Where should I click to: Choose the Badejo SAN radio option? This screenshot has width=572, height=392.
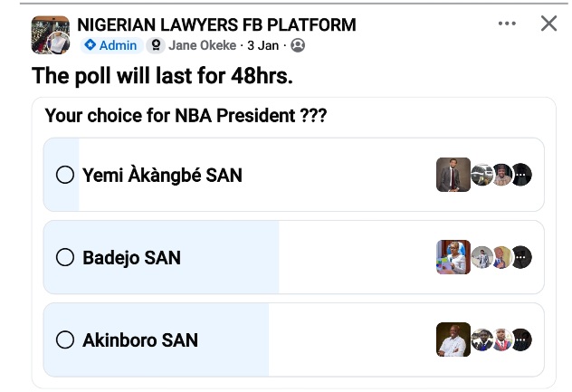[65, 258]
